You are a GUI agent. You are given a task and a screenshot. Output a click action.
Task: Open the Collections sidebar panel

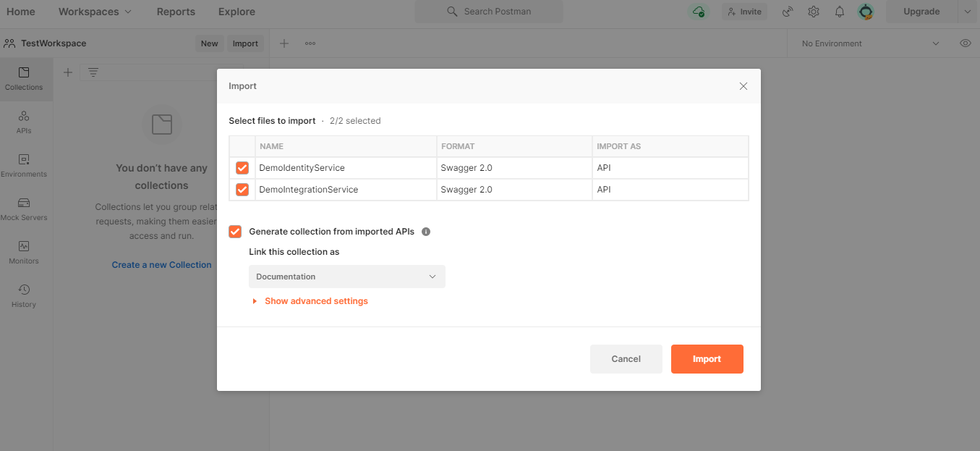click(24, 79)
